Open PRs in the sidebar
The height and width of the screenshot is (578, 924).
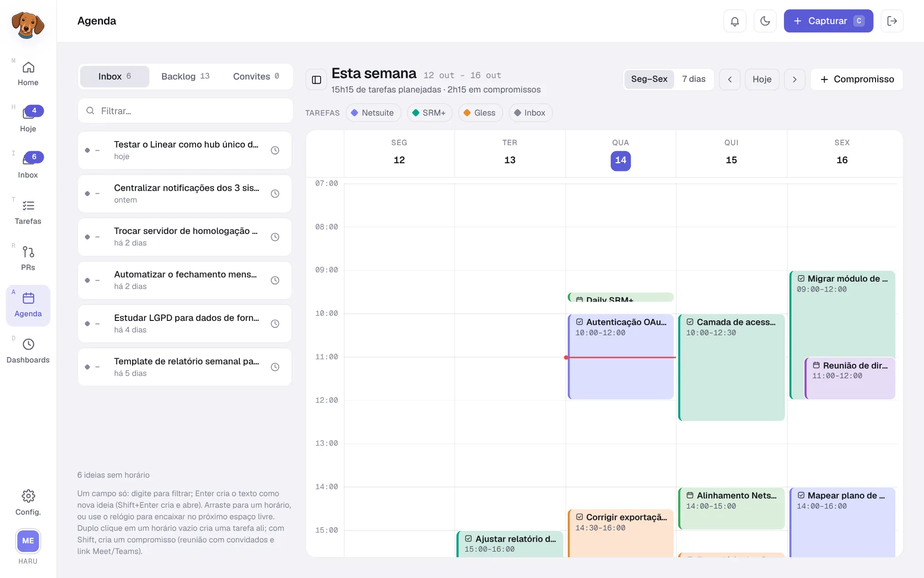tap(28, 258)
